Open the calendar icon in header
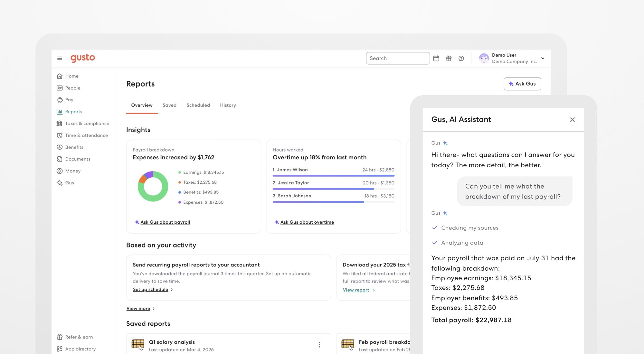 (436, 58)
